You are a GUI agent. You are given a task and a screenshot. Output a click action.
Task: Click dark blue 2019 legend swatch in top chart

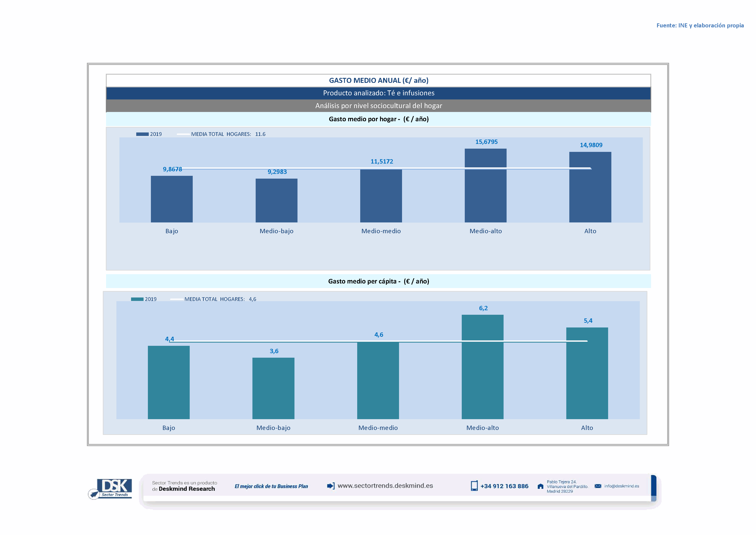(x=142, y=134)
